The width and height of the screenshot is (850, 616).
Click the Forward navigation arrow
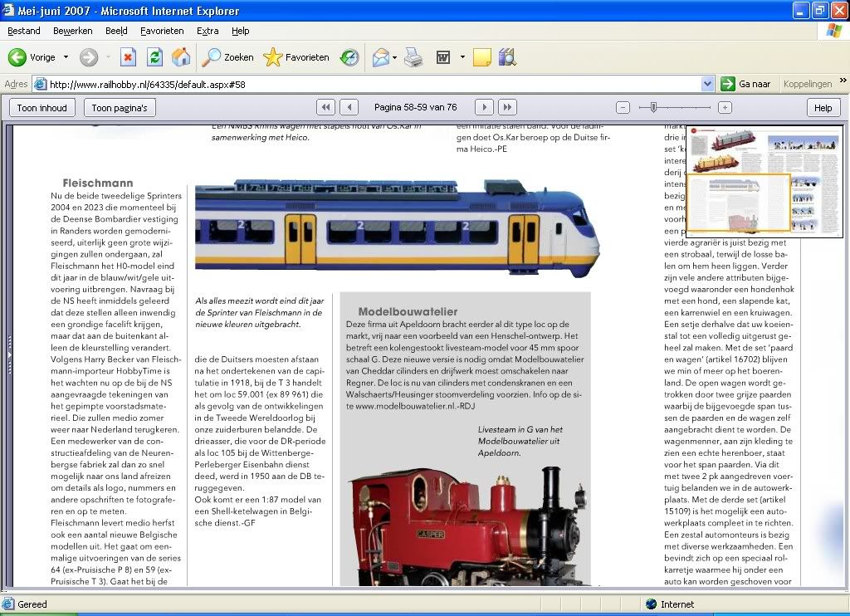tap(89, 57)
